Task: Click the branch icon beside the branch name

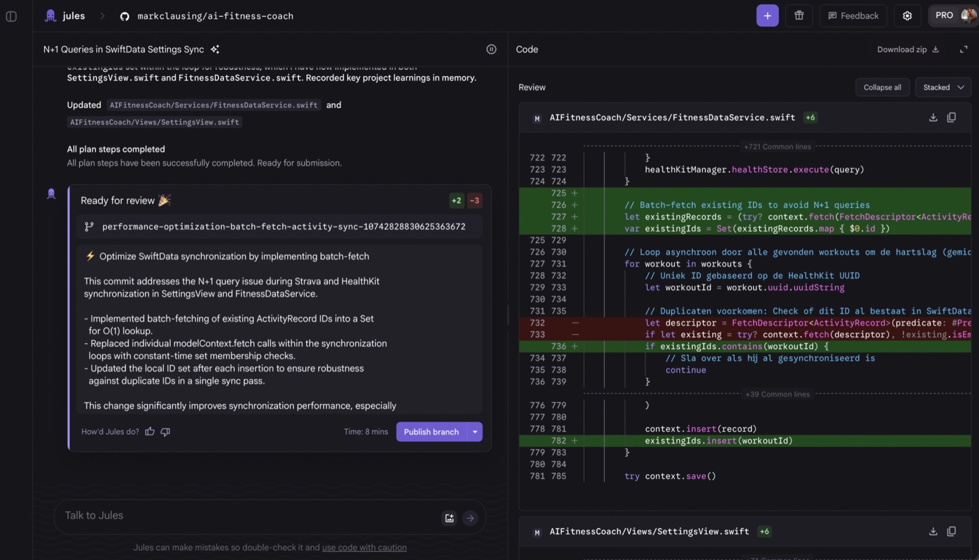Action: pyautogui.click(x=89, y=227)
